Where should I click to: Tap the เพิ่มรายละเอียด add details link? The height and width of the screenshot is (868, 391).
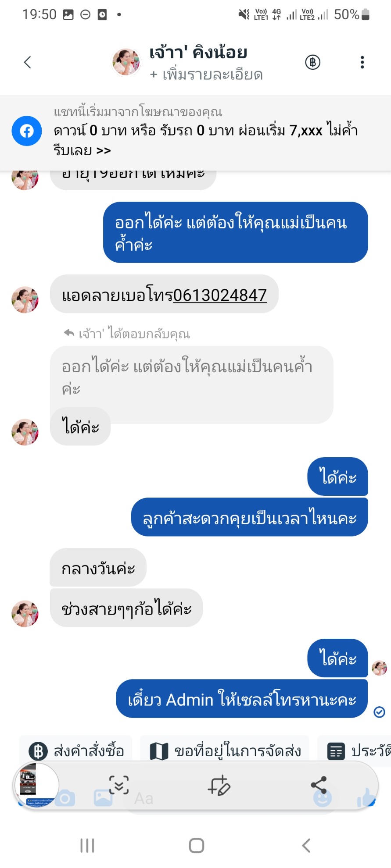click(x=206, y=75)
